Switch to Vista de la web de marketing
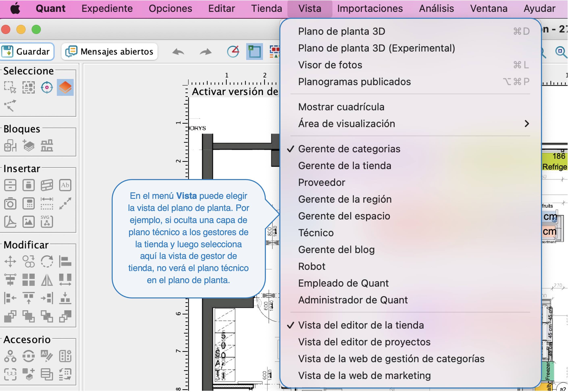The height and width of the screenshot is (392, 568). (x=410, y=376)
